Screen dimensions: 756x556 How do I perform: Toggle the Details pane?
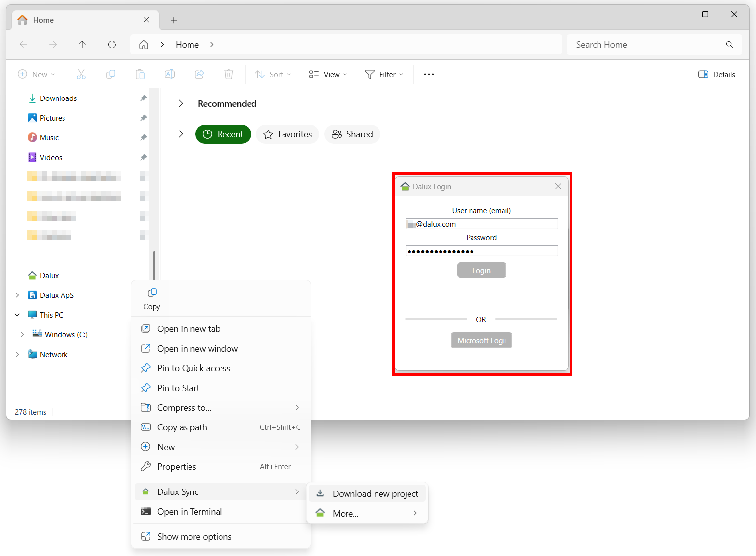(x=717, y=74)
